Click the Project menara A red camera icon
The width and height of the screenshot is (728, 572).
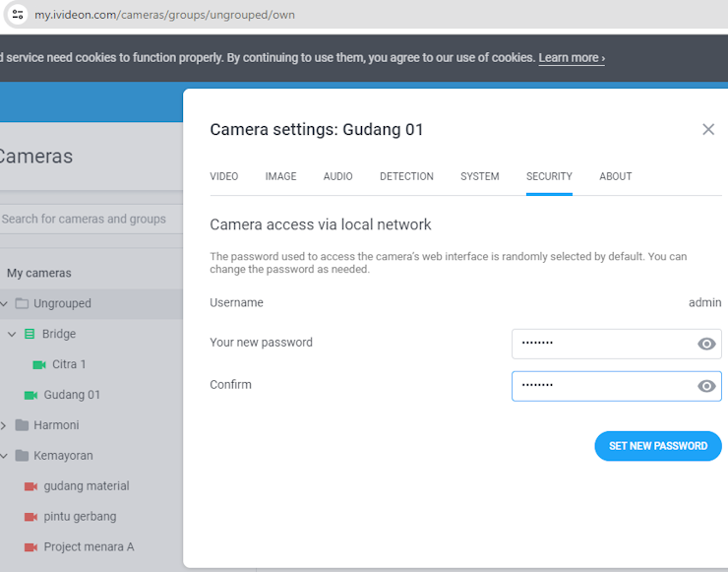(30, 547)
